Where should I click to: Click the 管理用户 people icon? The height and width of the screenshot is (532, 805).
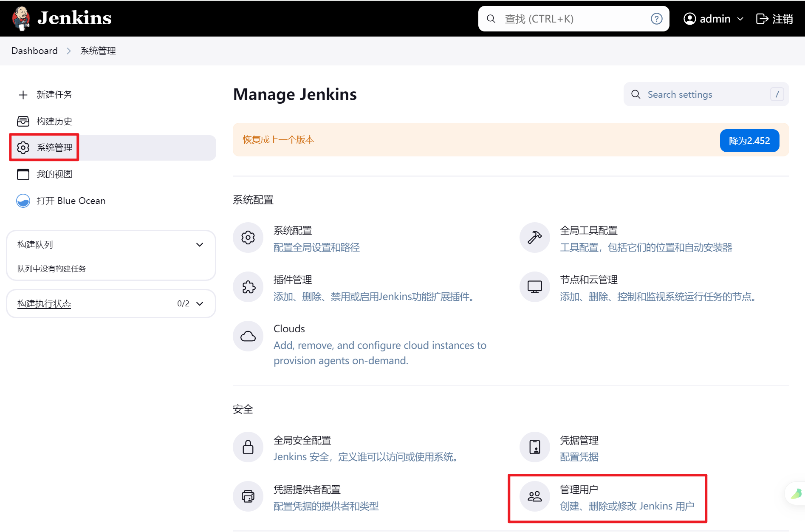pos(535,496)
